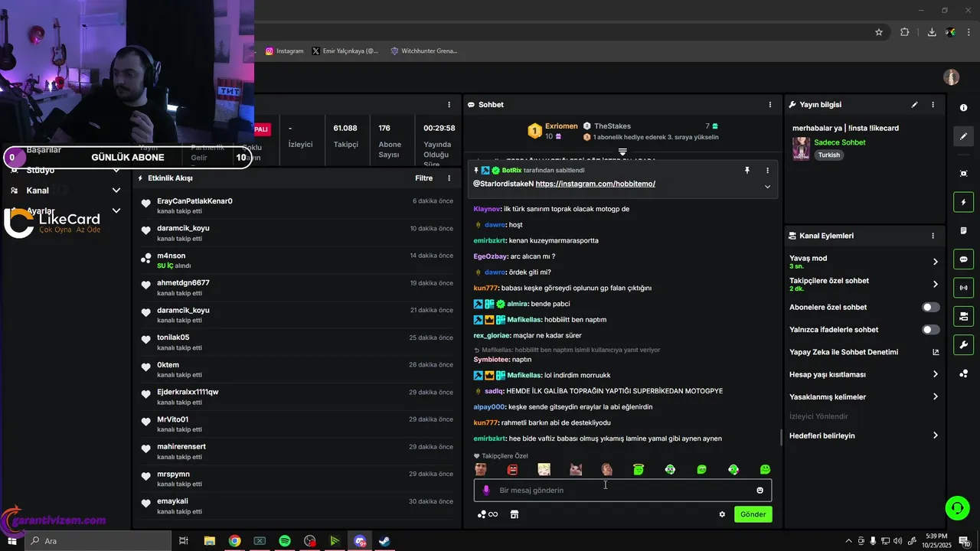This screenshot has width=980, height=551.
Task: Open Yavaş mod settings chevron
Action: [935, 262]
